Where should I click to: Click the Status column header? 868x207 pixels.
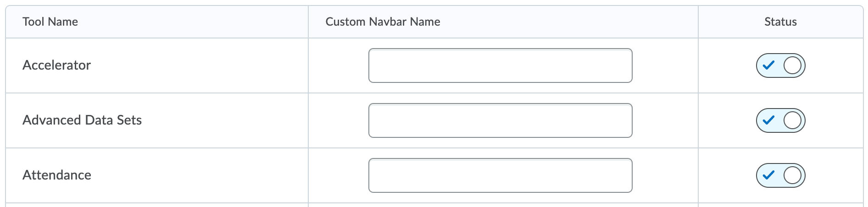(780, 22)
